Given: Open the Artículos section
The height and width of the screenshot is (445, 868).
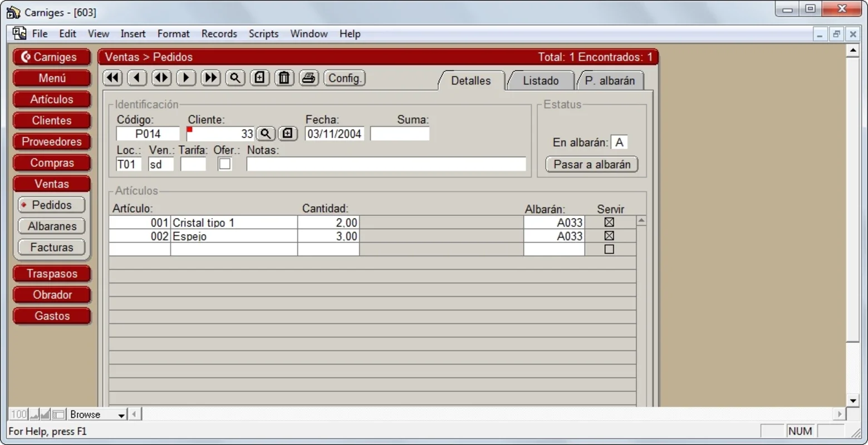Looking at the screenshot, I should 52,99.
